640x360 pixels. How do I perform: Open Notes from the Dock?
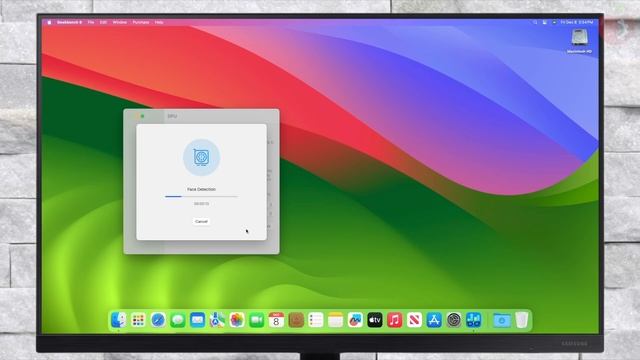(336, 320)
